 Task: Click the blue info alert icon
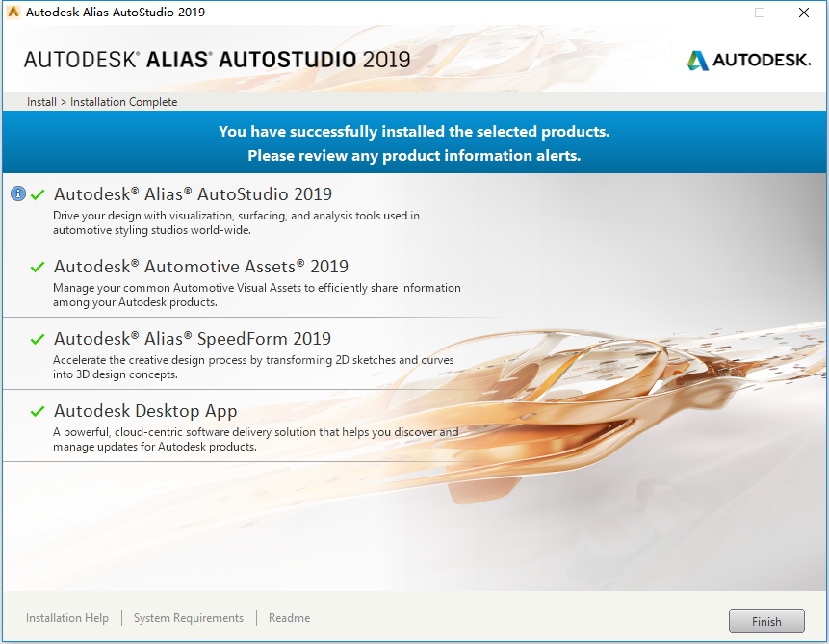pos(18,193)
